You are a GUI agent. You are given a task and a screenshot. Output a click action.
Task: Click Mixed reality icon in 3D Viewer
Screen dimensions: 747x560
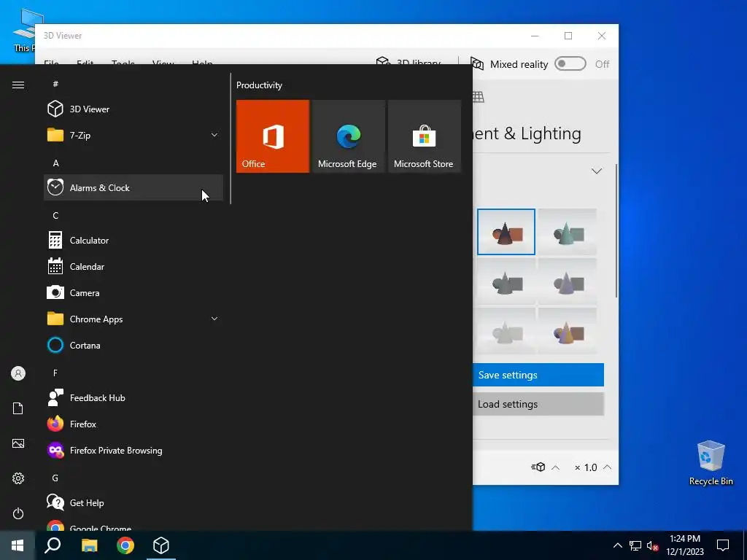click(x=477, y=64)
